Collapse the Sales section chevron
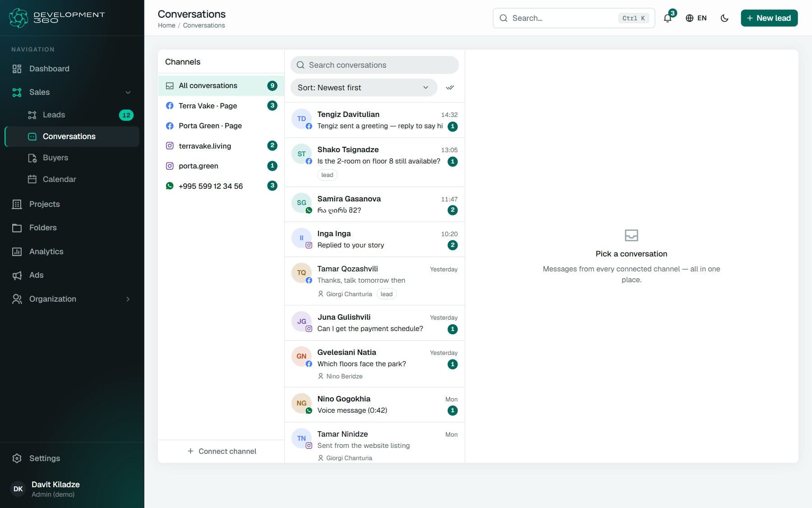 click(x=128, y=92)
